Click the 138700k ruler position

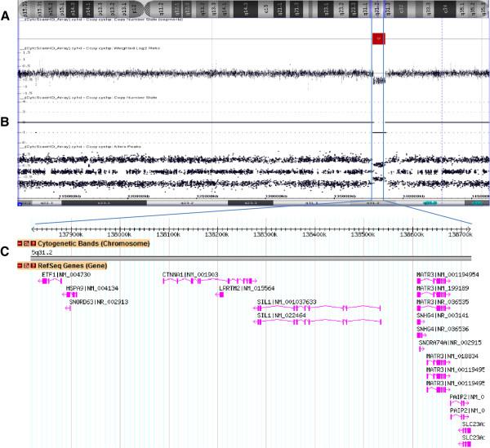[x=461, y=234]
